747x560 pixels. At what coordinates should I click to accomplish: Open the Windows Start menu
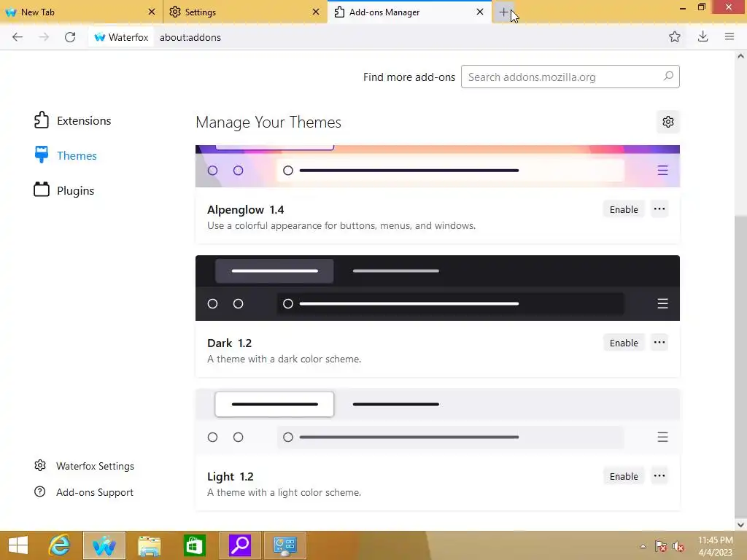(x=18, y=545)
